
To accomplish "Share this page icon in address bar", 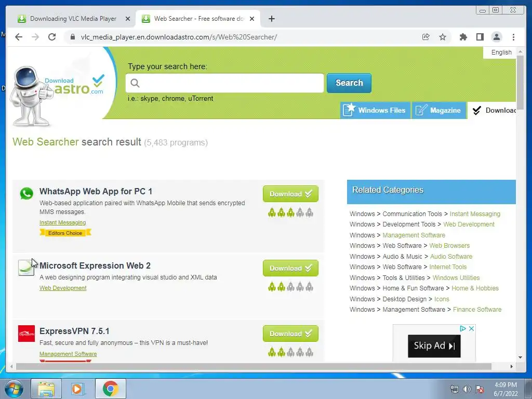I will (x=426, y=37).
